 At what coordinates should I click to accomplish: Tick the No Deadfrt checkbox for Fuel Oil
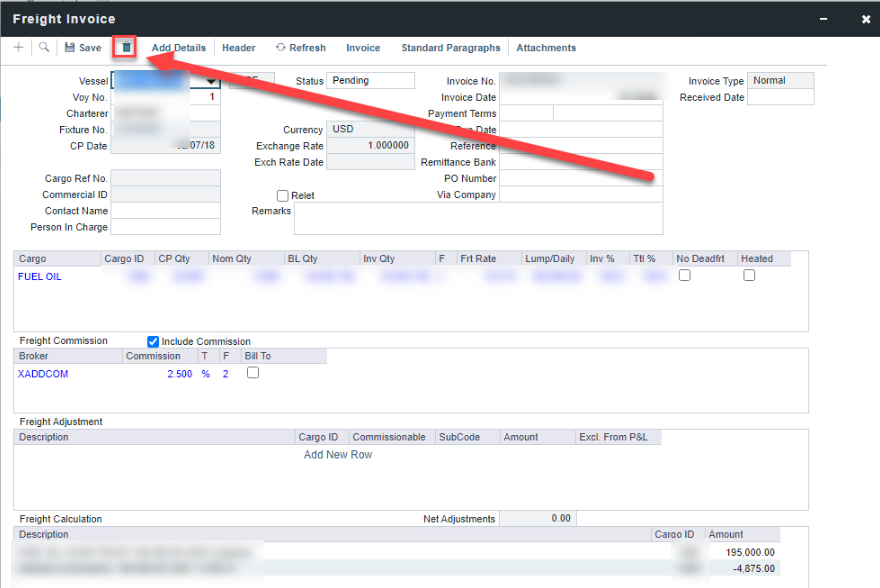685,276
